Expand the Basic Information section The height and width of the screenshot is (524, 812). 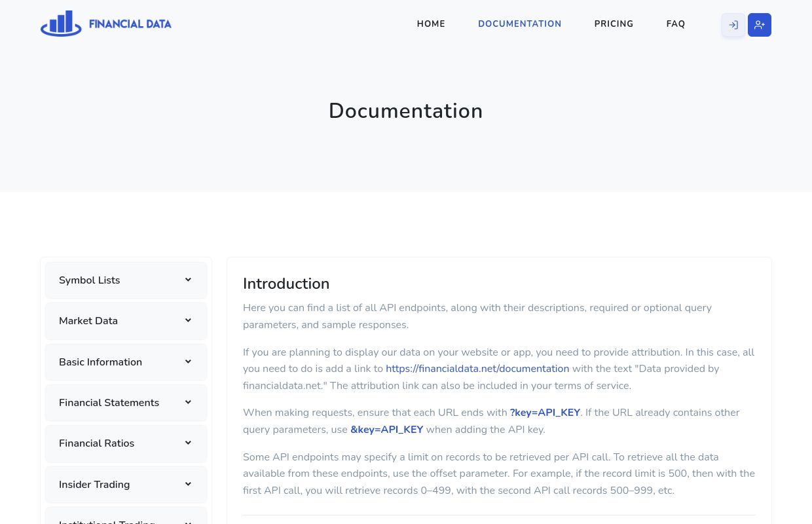pyautogui.click(x=126, y=362)
